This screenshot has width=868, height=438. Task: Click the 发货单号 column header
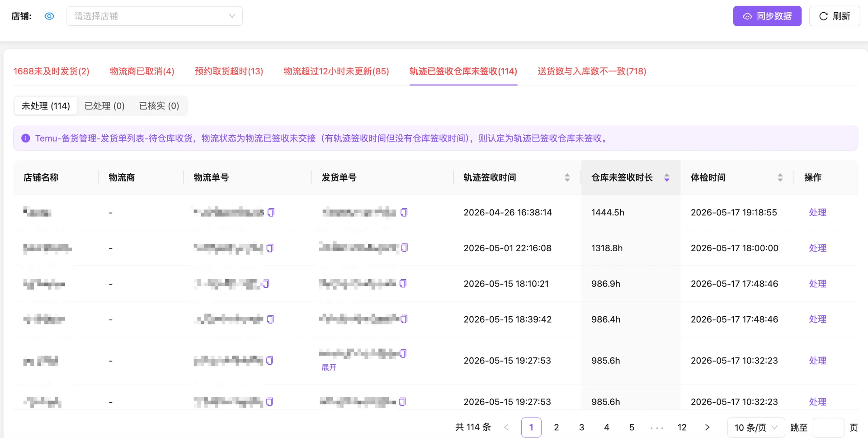tap(339, 178)
